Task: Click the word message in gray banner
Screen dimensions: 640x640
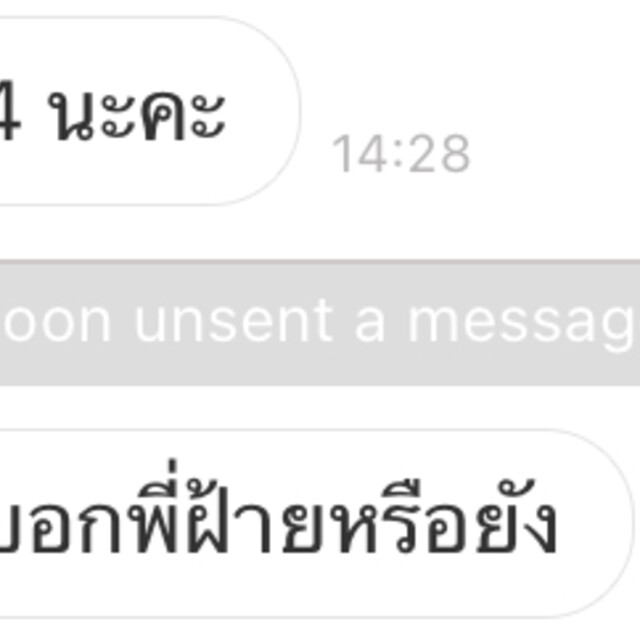Action: 524,327
